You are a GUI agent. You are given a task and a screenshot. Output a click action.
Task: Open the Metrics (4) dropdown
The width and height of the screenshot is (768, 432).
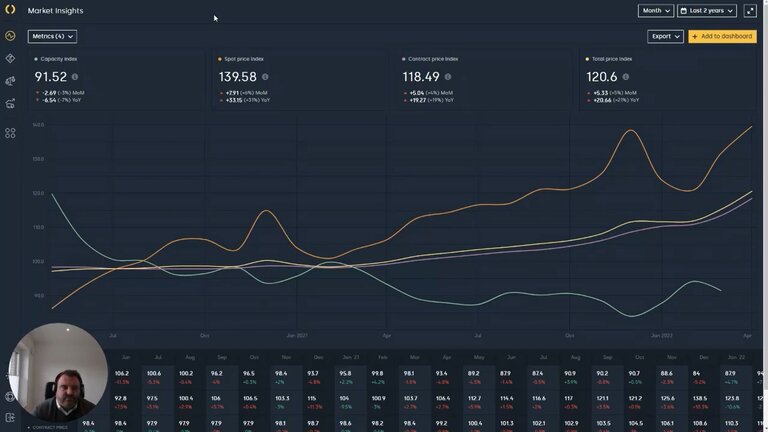click(52, 36)
